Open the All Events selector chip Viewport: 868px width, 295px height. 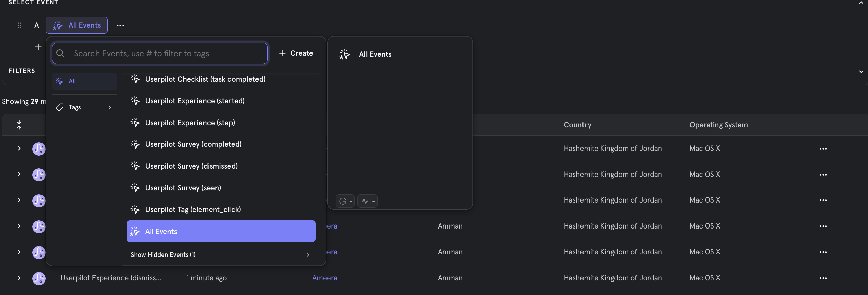(77, 25)
